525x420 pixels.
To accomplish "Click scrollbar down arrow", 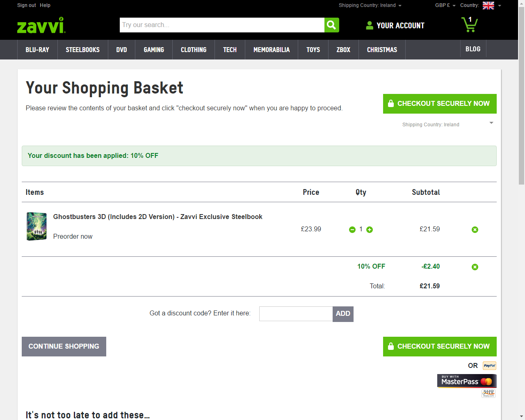I will pos(521,416).
